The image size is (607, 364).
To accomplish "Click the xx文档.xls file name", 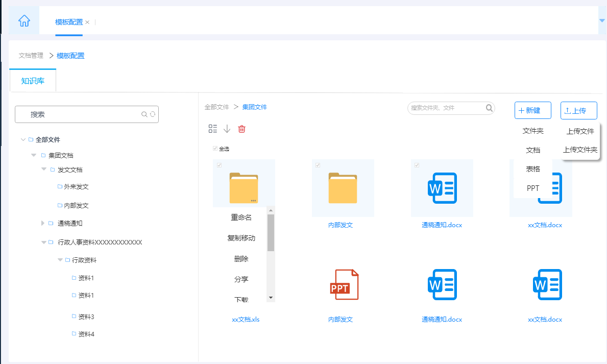I will (246, 320).
